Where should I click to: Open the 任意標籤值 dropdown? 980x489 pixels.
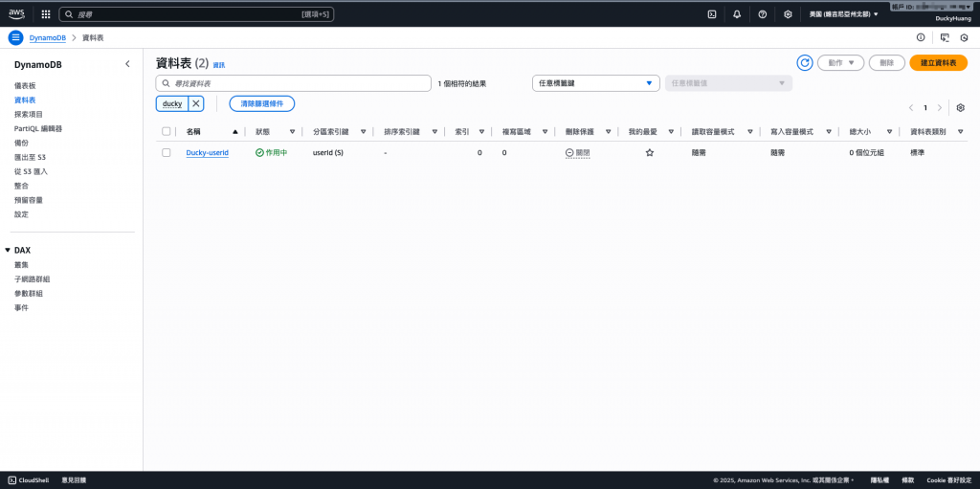[728, 83]
